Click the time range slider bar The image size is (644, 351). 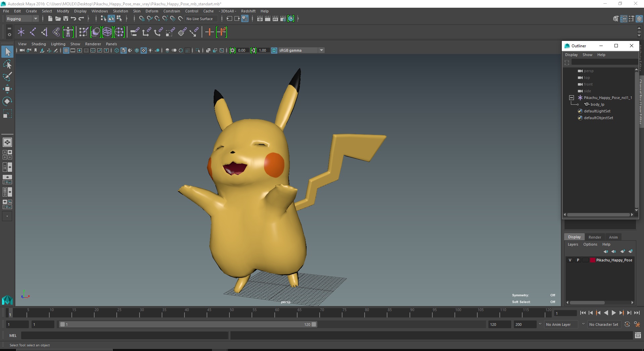pyautogui.click(x=188, y=324)
